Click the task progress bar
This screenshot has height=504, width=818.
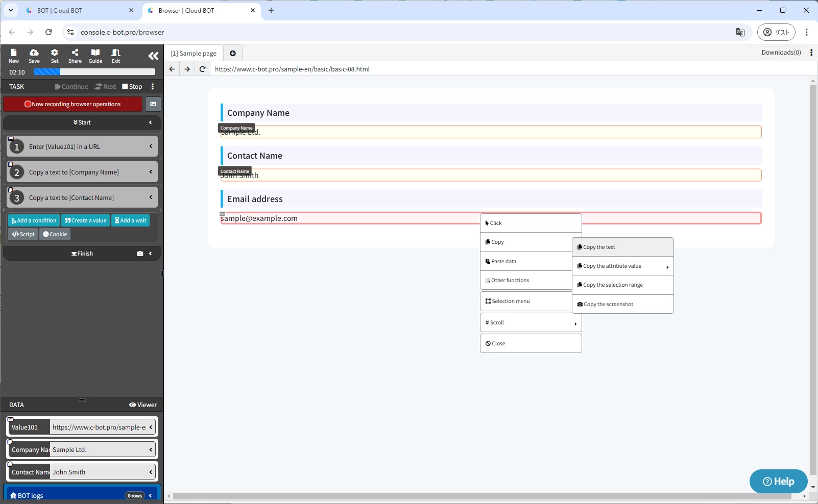(94, 72)
